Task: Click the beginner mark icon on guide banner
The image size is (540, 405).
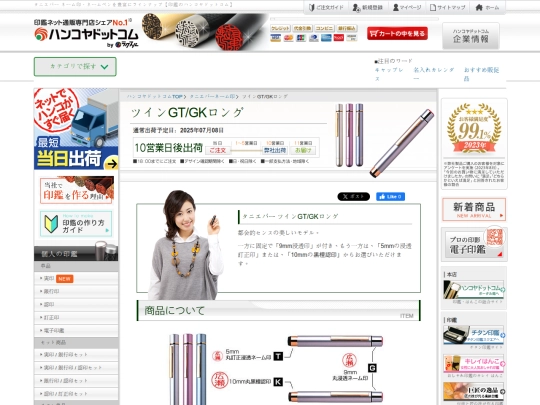Action: coord(51,224)
